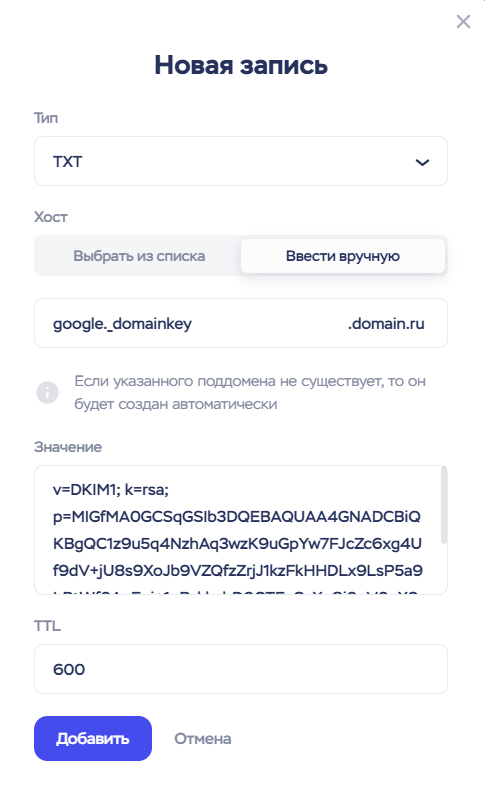Screen dimensions: 485x798
Task: Click the Тип field label
Action: coord(46,118)
